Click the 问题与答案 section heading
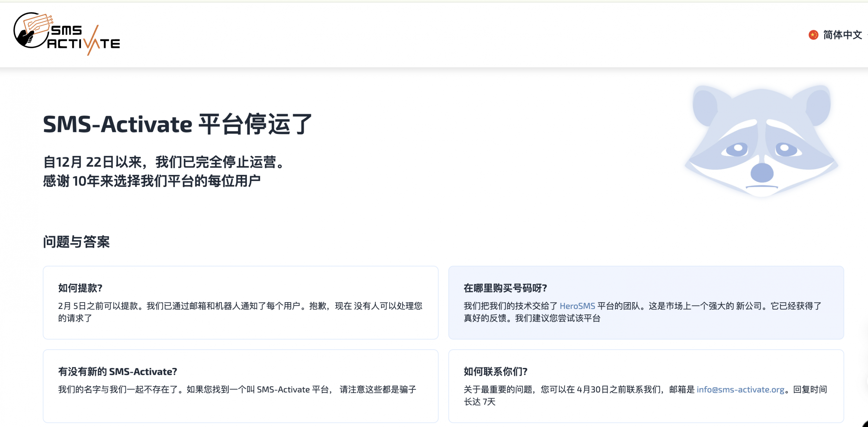This screenshot has height=427, width=868. click(x=76, y=242)
